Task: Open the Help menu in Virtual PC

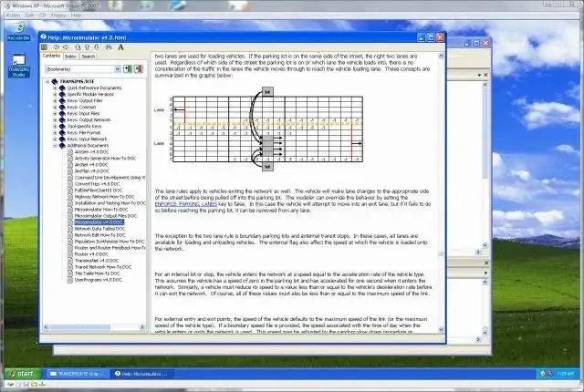Action: pyautogui.click(x=76, y=15)
